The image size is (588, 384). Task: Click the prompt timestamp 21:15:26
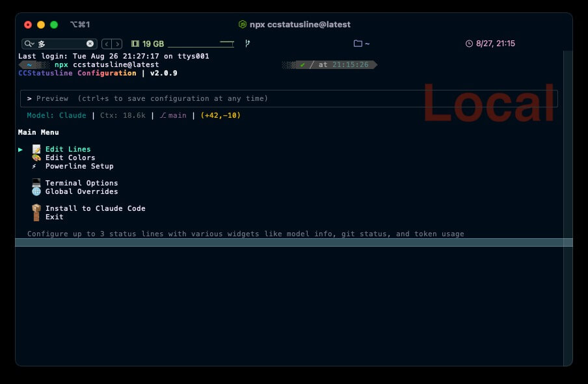click(x=350, y=64)
